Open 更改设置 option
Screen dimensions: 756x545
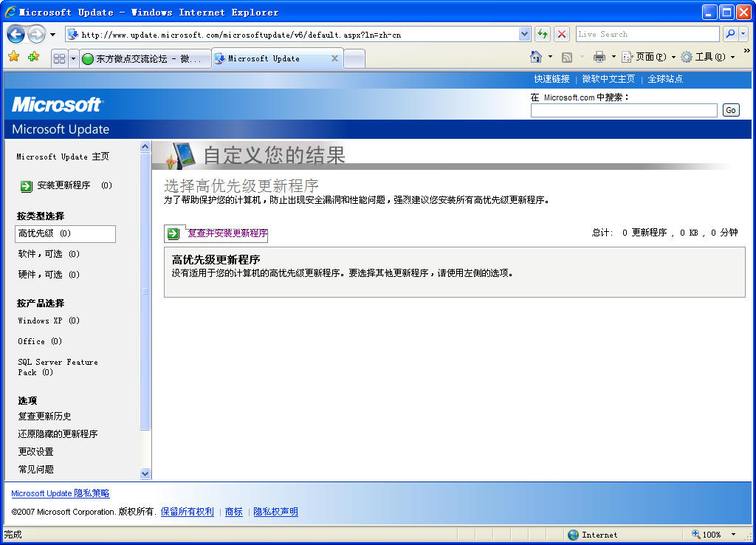click(35, 452)
